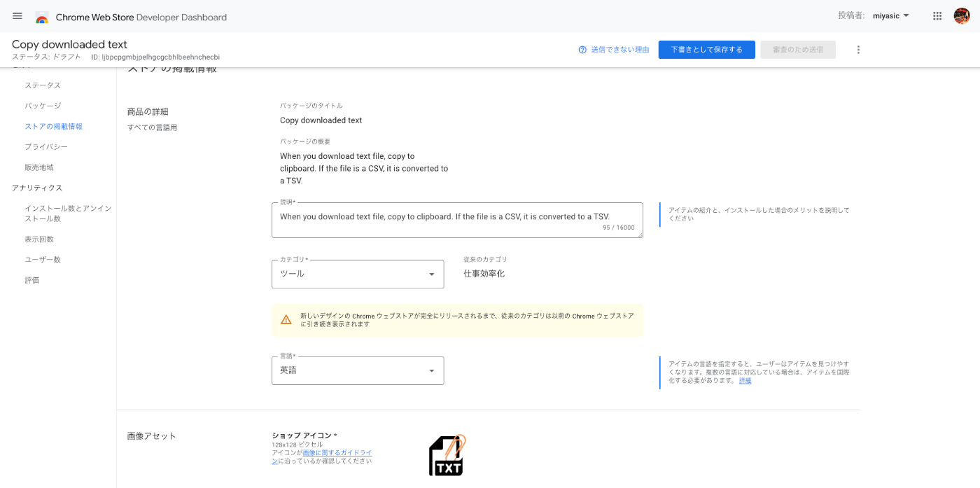Click 送信できない理由 link
Image resolution: width=980 pixels, height=488 pixels.
[620, 50]
